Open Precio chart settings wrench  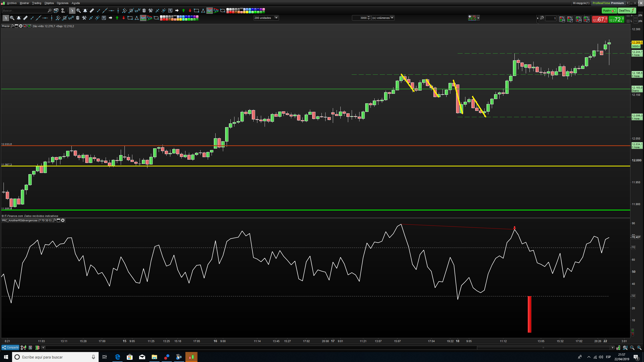(12, 26)
